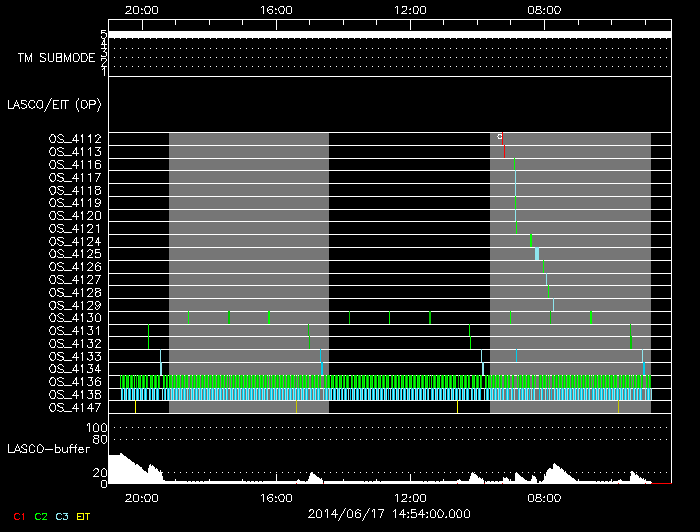Click the TM SUBMODE panel label
This screenshot has height=532, width=700.
56,58
